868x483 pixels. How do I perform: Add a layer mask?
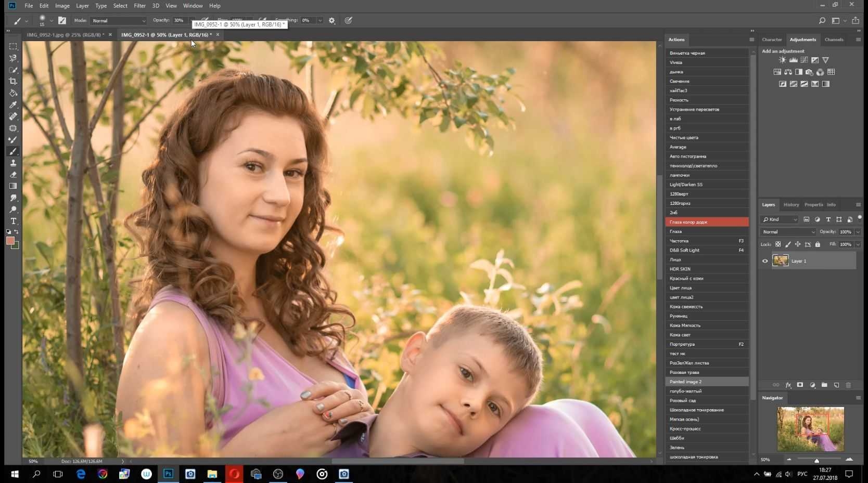point(800,385)
